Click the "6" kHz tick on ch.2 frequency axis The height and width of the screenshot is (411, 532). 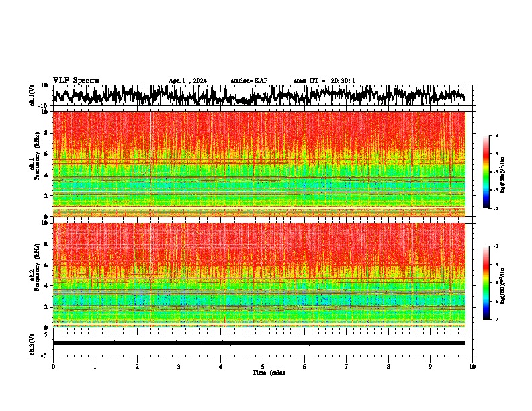[46, 265]
